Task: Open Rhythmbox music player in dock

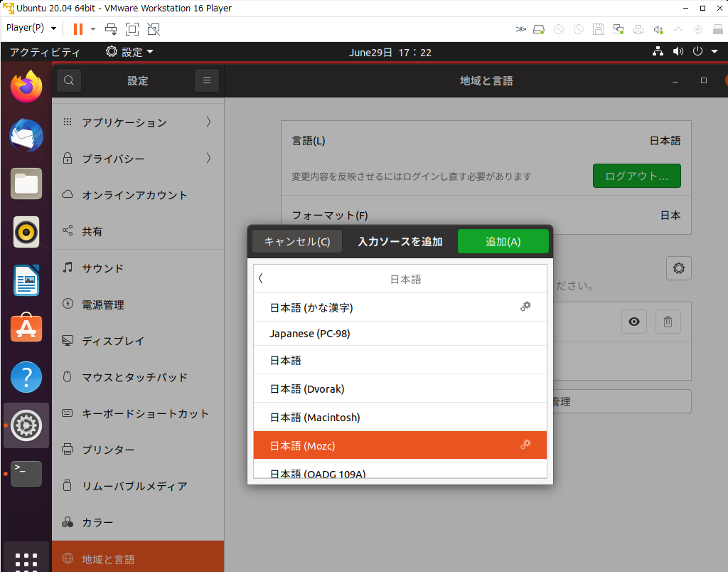Action: point(26,232)
